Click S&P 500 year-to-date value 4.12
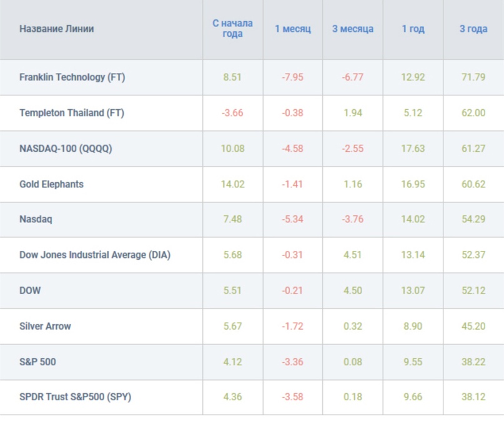This screenshot has height=422, width=504. pyautogui.click(x=232, y=362)
